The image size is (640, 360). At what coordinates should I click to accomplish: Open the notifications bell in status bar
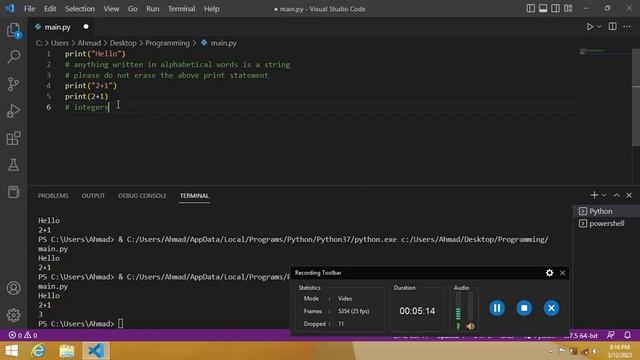click(627, 335)
